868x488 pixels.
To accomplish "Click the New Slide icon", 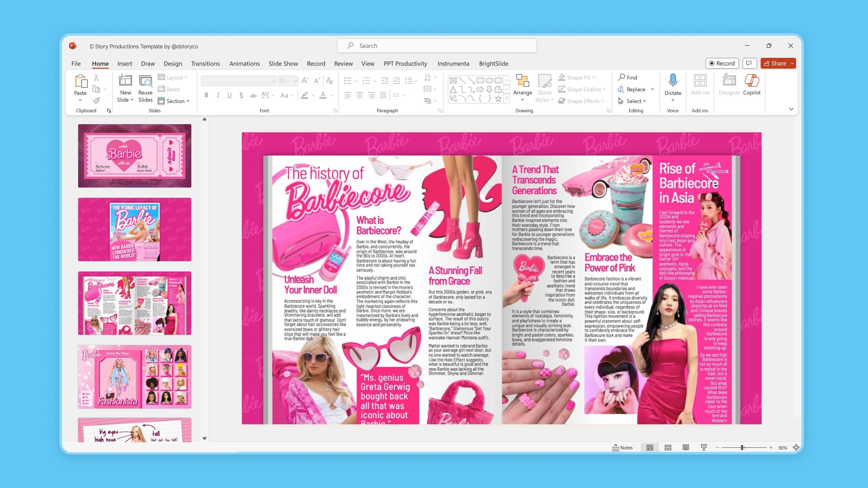I will (x=125, y=81).
